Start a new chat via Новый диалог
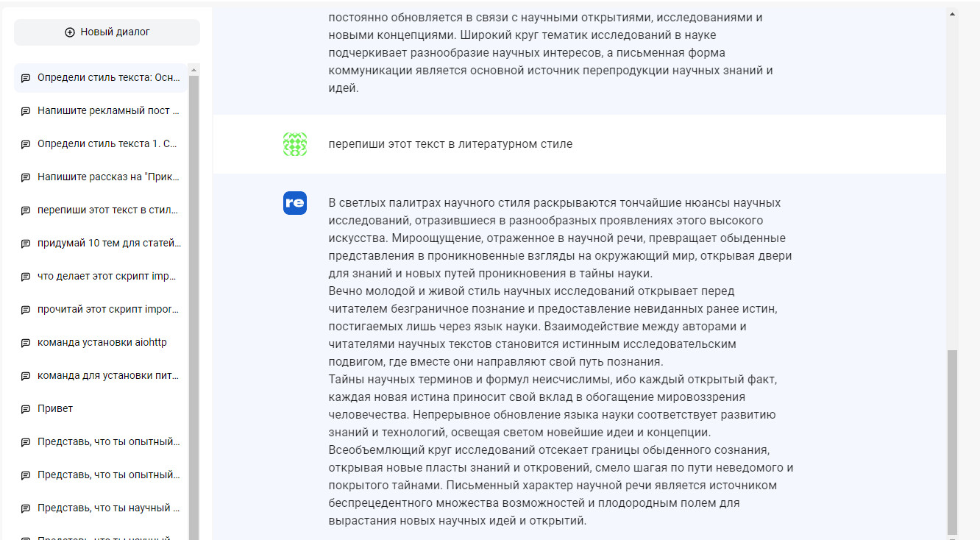This screenshot has height=540, width=980. (x=106, y=32)
